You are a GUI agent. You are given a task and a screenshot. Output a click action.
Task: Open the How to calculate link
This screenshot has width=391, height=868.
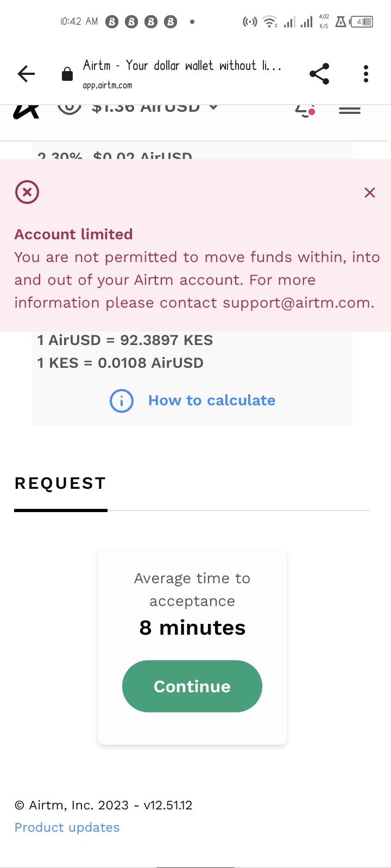(212, 400)
